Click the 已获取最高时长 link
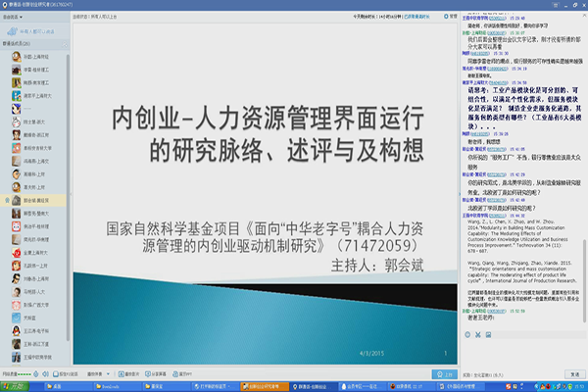The width and height of the screenshot is (588, 392). coord(421,18)
